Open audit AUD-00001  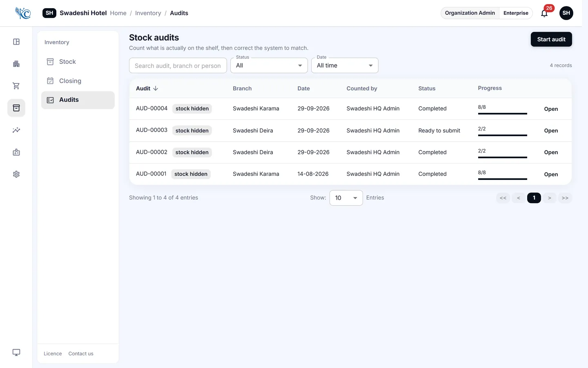click(551, 174)
